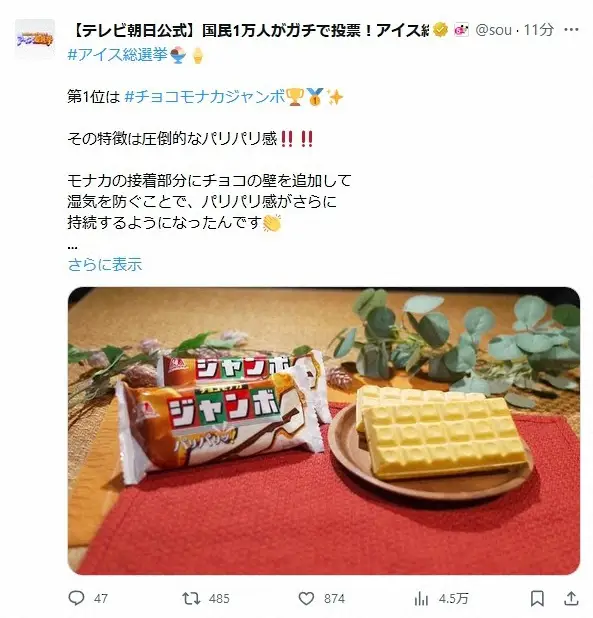This screenshot has width=593, height=618.
Task: Like the post with the heart icon
Action: [306, 598]
